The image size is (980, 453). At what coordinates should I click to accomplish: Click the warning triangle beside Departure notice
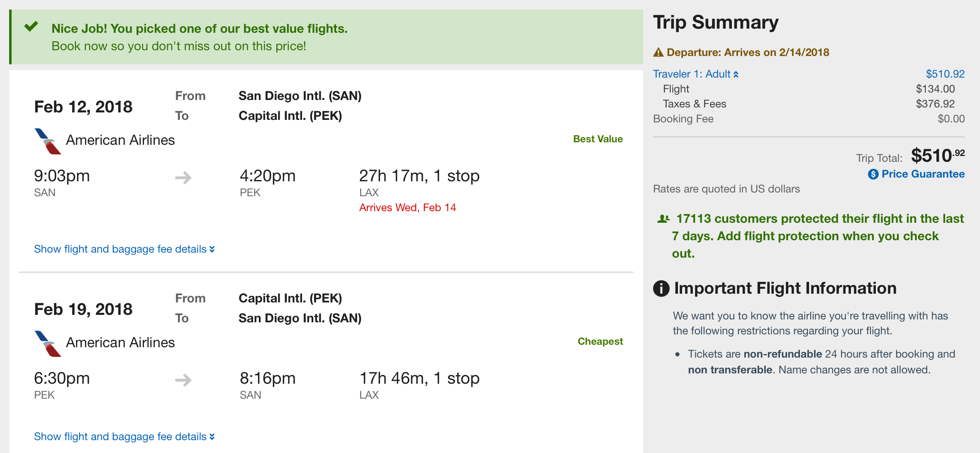658,53
